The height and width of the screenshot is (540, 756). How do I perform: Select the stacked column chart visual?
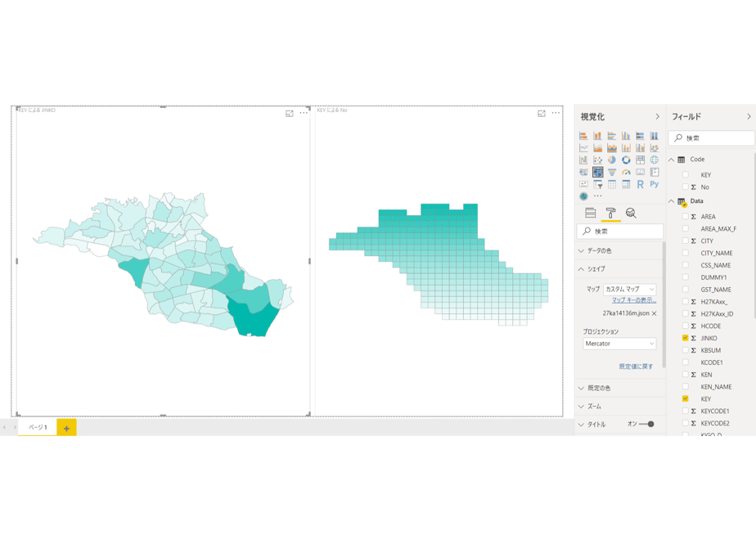(597, 136)
